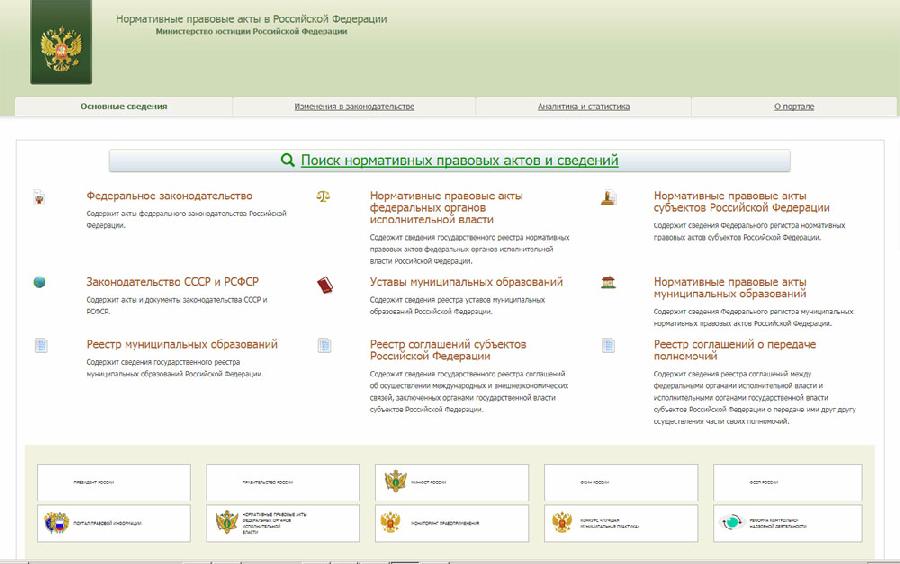
Task: Open Уставы муниципальных образований
Action: click(466, 282)
